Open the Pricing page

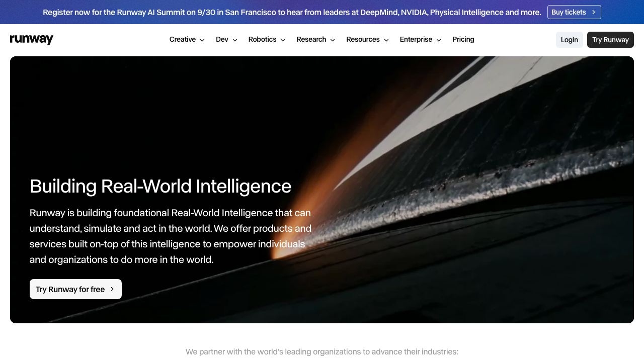[x=463, y=39]
